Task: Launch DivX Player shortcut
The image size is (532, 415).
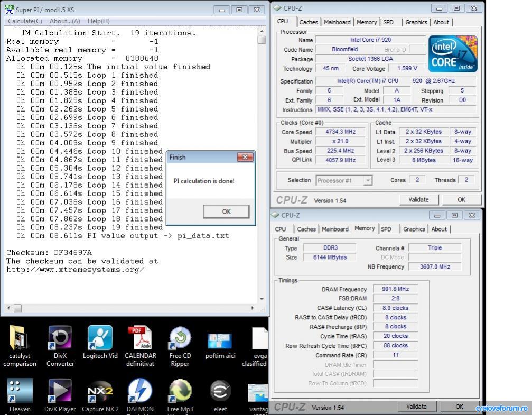Action: 60,394
